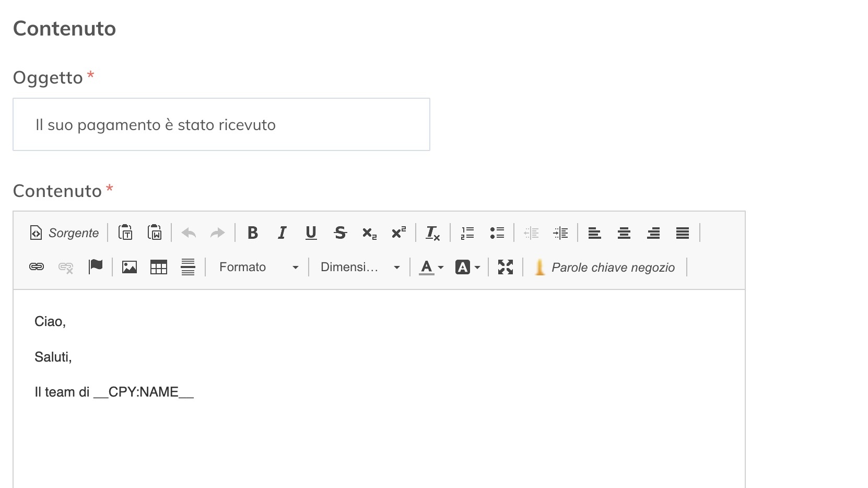The height and width of the screenshot is (488, 868).
Task: Remove formatting with the Tx icon
Action: tap(432, 233)
